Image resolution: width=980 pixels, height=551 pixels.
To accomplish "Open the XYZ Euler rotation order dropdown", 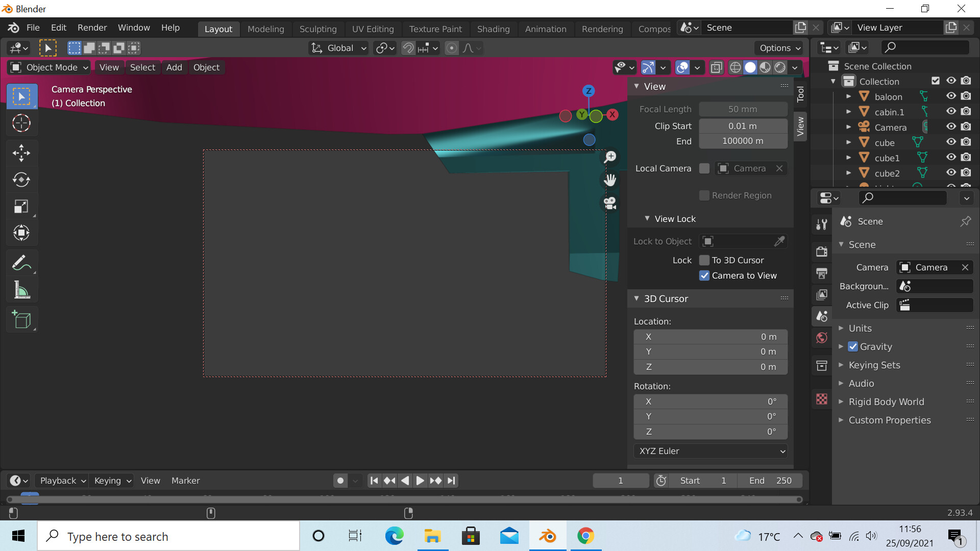I will click(710, 451).
